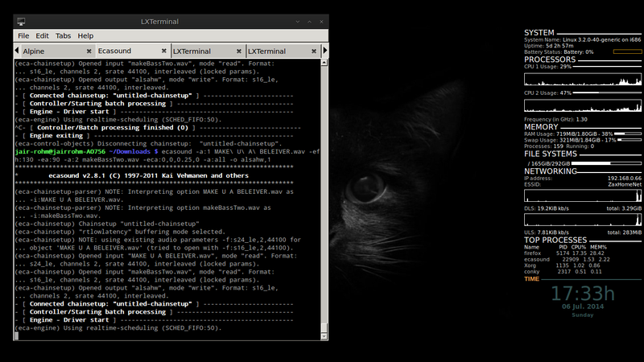
Task: Click the green prompt jair-rohm@jairrohm-AO756
Action: click(x=60, y=151)
